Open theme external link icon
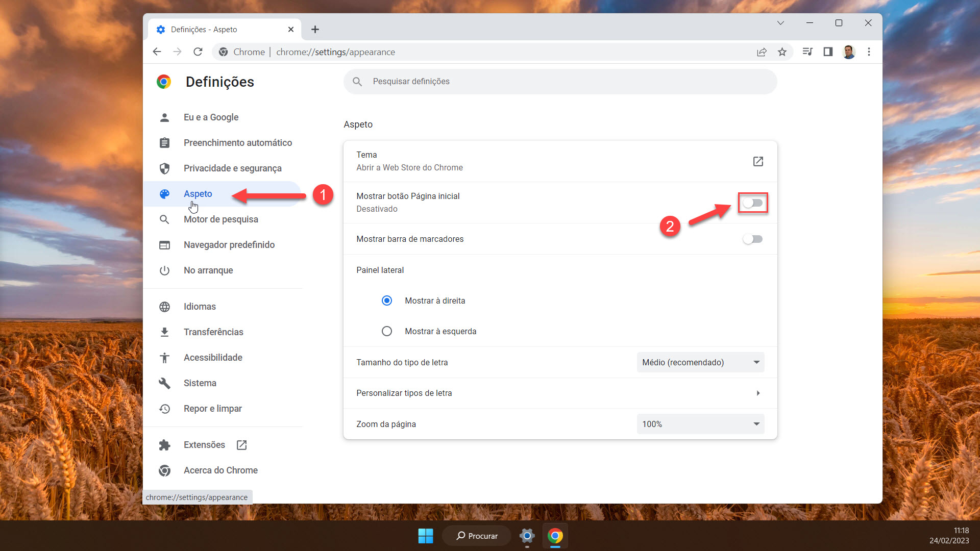Screen dimensions: 980x551 [x=758, y=161]
